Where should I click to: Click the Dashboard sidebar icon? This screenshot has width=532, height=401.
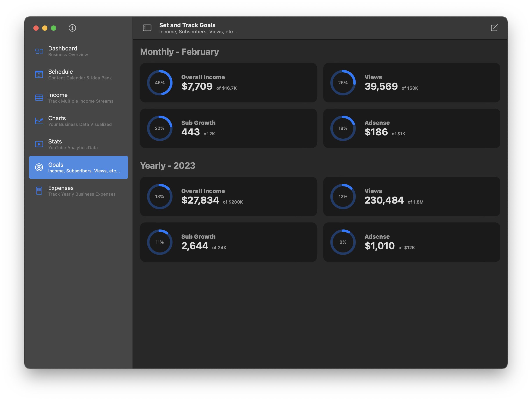(39, 51)
